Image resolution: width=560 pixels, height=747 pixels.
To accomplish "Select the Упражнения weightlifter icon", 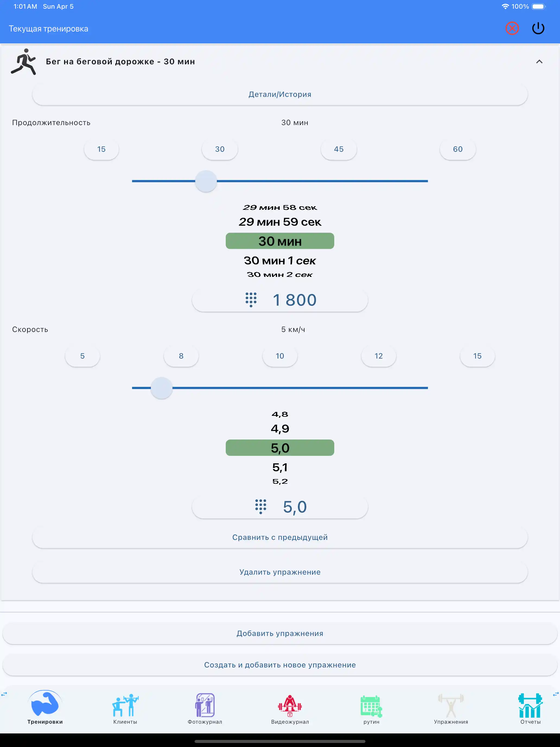I will 451,705.
